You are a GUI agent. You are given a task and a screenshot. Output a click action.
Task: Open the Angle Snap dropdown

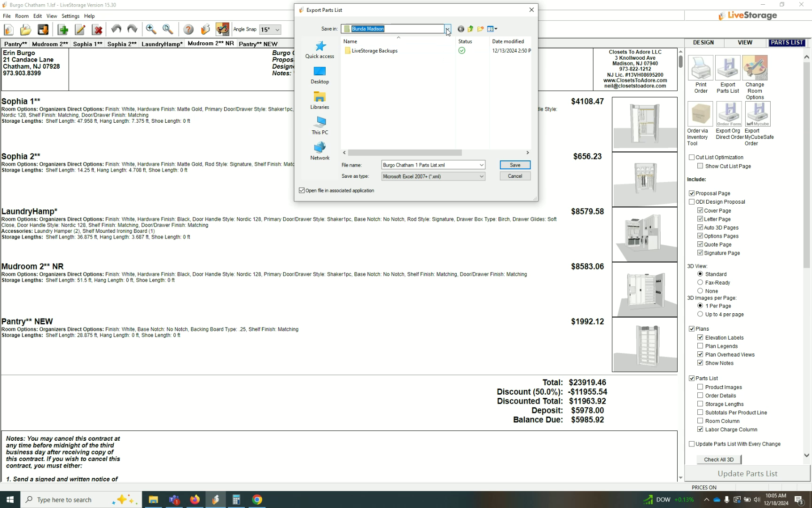pos(277,30)
